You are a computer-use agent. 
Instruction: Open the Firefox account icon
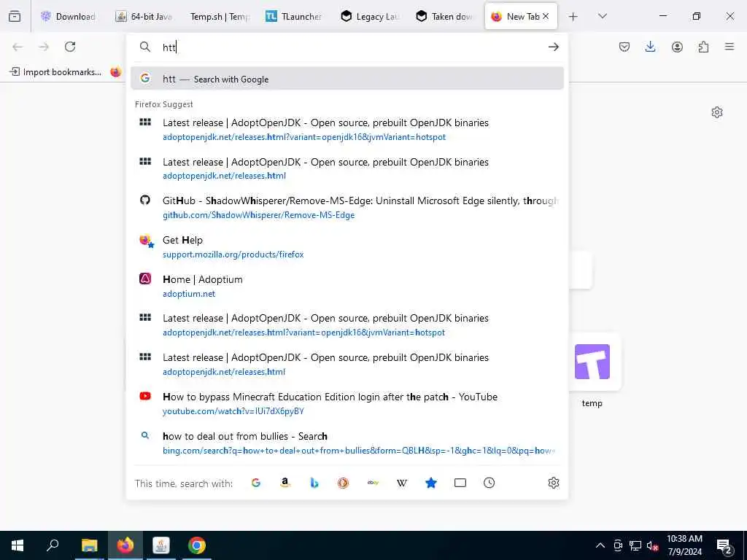point(677,47)
